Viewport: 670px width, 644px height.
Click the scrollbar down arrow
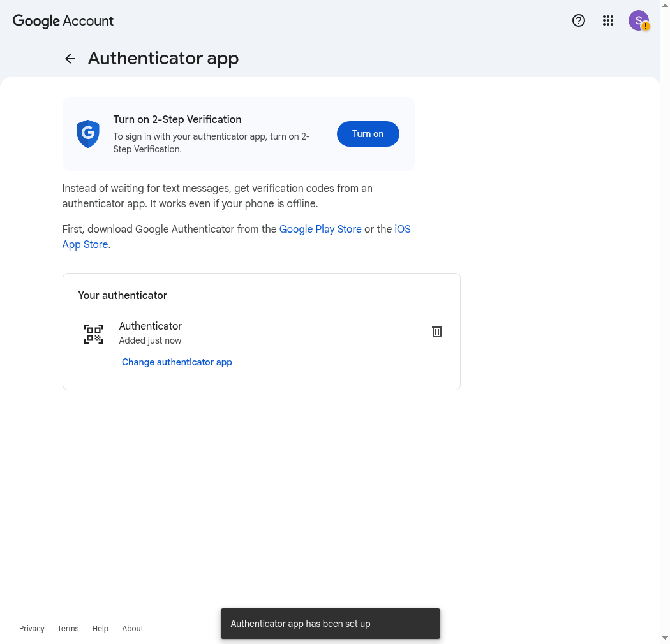pyautogui.click(x=666, y=640)
